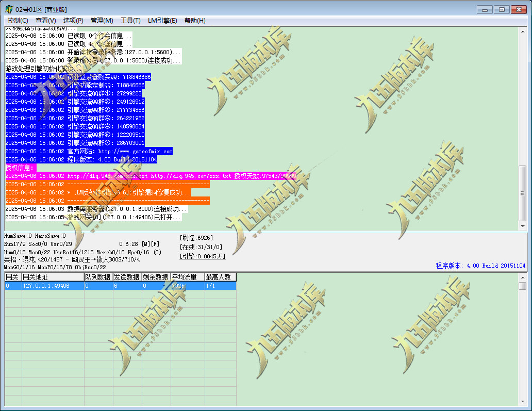Screen dimensions: 532x411
Task: Click the gateway panel scrollbar thumb
Action: (x=523, y=286)
